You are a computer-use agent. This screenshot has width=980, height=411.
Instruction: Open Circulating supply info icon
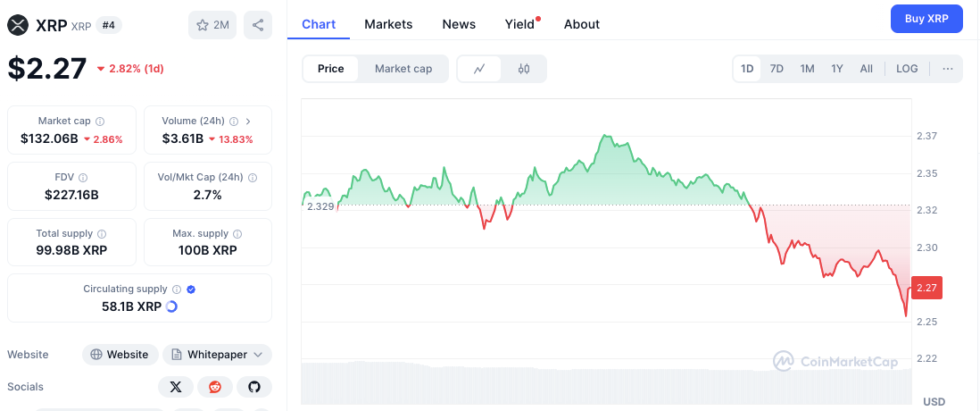coord(177,289)
